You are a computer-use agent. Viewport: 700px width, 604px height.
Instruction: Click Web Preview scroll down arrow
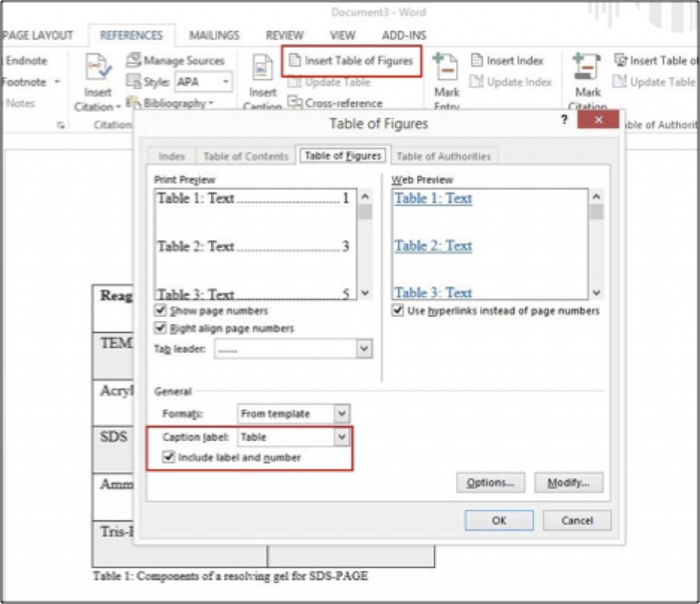(x=596, y=293)
